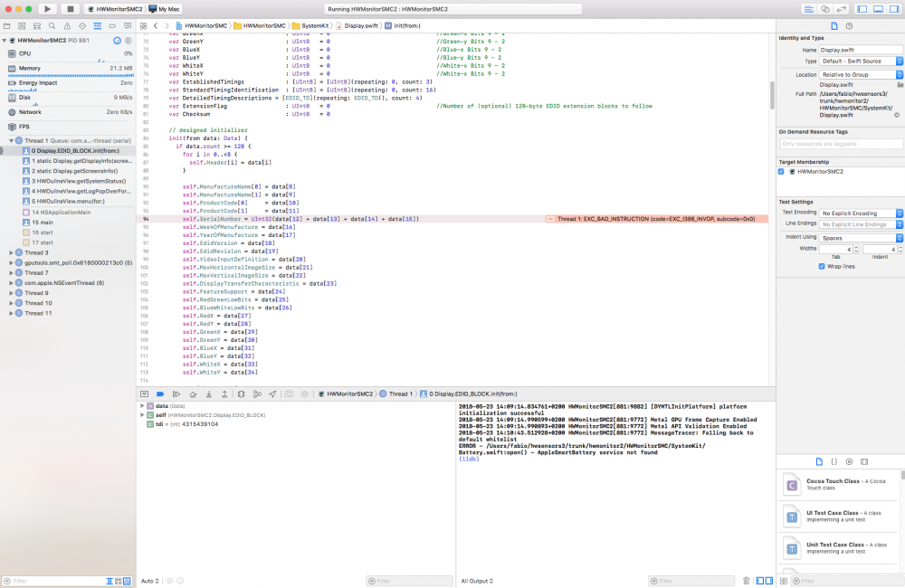Click the related items grid icon

click(x=143, y=26)
